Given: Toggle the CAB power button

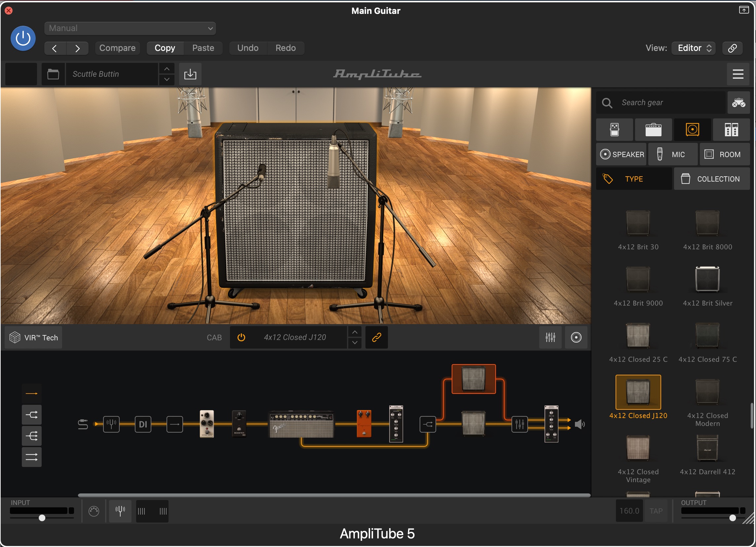Looking at the screenshot, I should point(241,338).
